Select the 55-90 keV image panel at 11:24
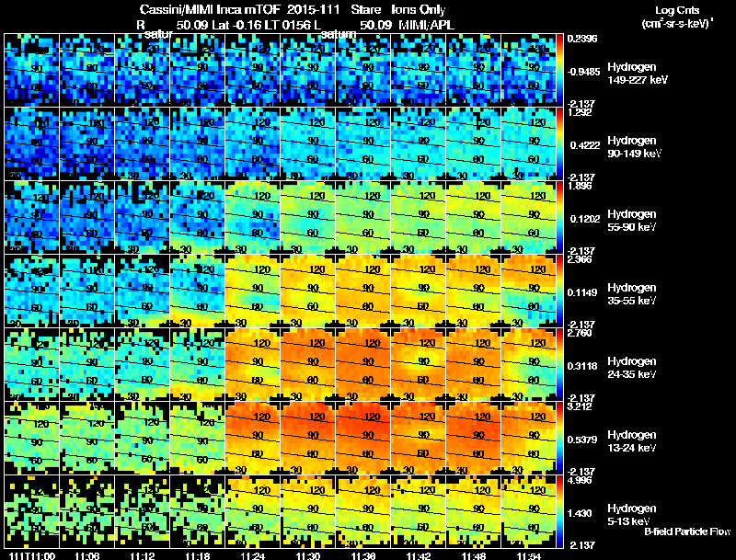 coord(252,218)
